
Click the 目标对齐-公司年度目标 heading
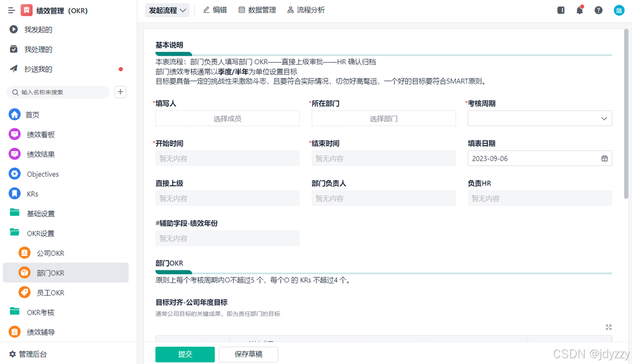192,302
